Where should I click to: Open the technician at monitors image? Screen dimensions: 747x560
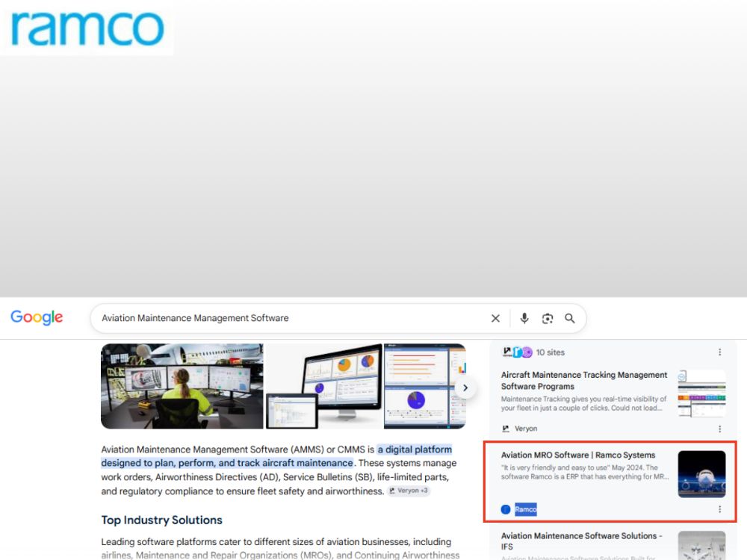(182, 386)
